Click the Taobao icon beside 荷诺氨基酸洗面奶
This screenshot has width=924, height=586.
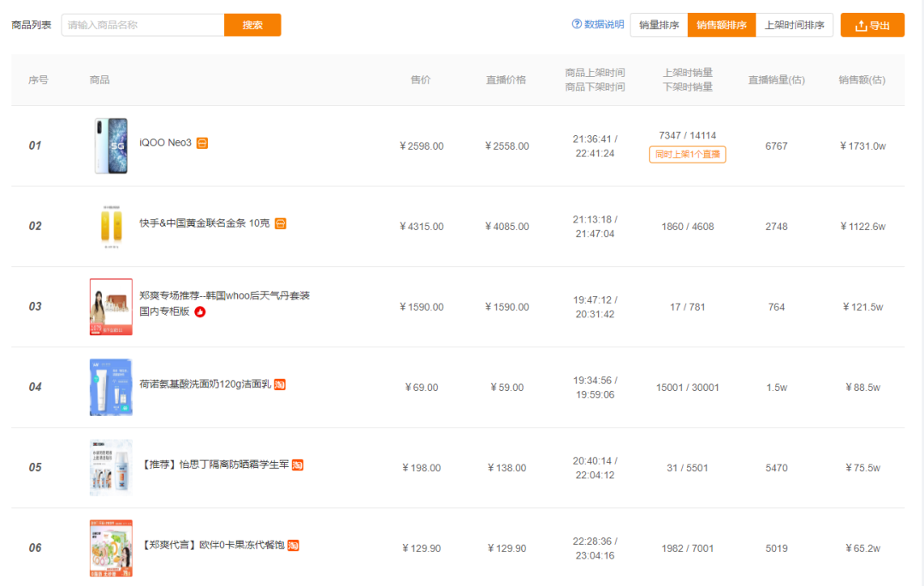point(280,385)
